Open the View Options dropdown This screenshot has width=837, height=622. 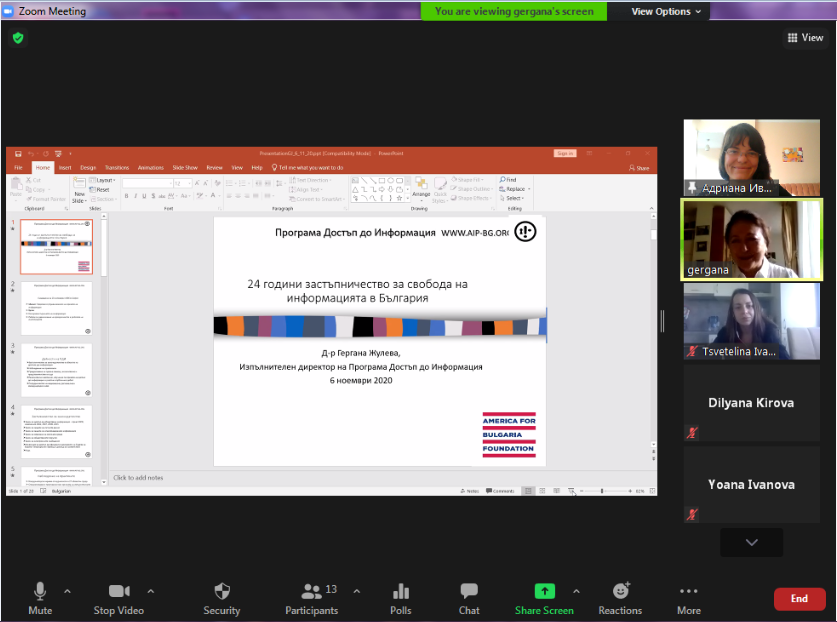click(666, 12)
